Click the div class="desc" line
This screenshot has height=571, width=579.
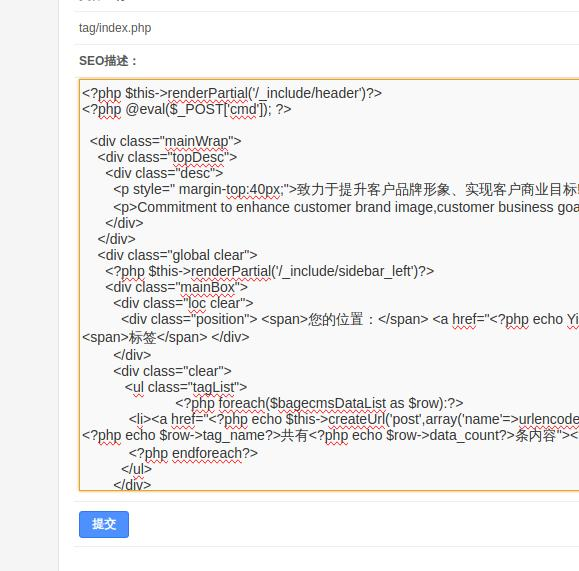164,173
